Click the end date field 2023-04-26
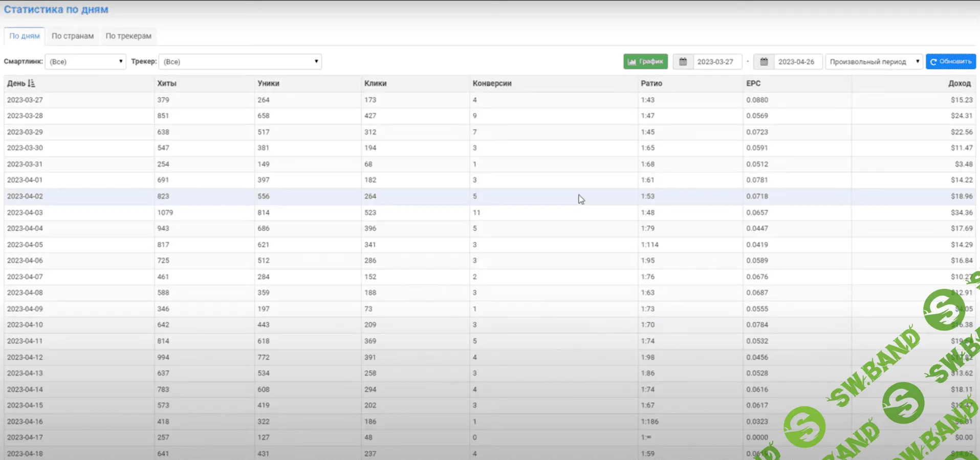Image resolution: width=980 pixels, height=460 pixels. [x=796, y=62]
